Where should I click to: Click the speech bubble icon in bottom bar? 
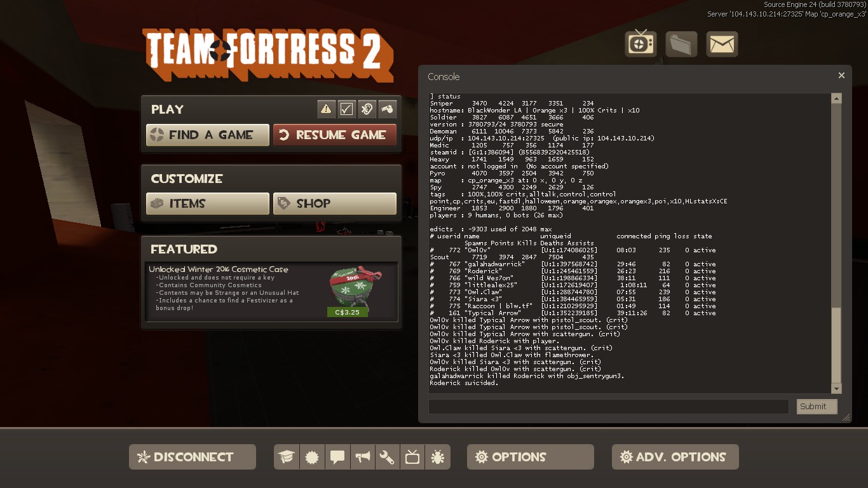337,457
